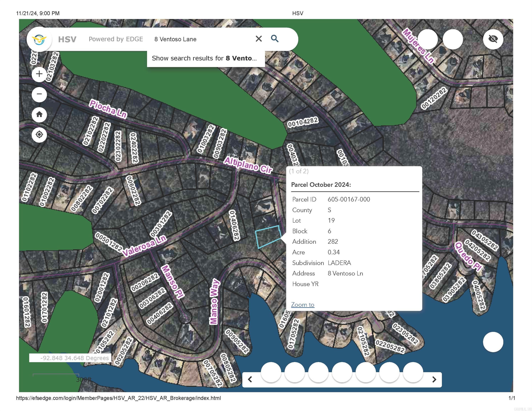Click the HSV bird logo
This screenshot has width=532, height=411.
[39, 39]
